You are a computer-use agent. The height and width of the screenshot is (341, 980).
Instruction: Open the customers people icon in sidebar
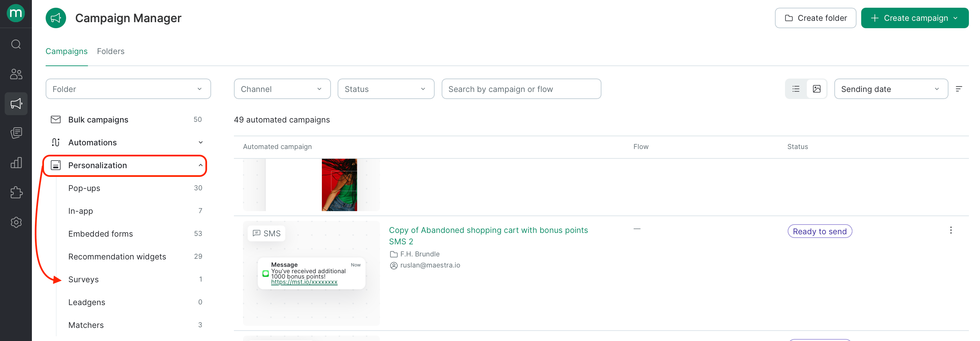(16, 74)
